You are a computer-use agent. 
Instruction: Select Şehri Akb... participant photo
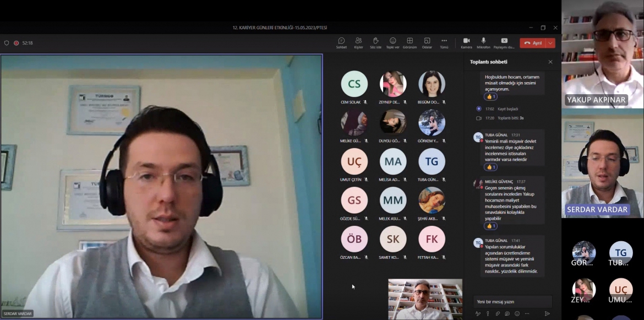432,200
